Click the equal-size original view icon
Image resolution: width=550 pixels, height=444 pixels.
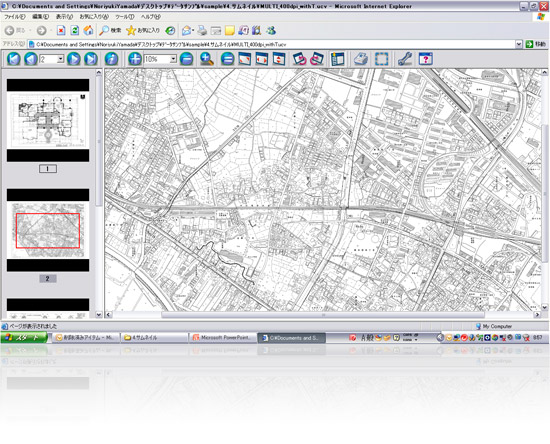[227, 59]
